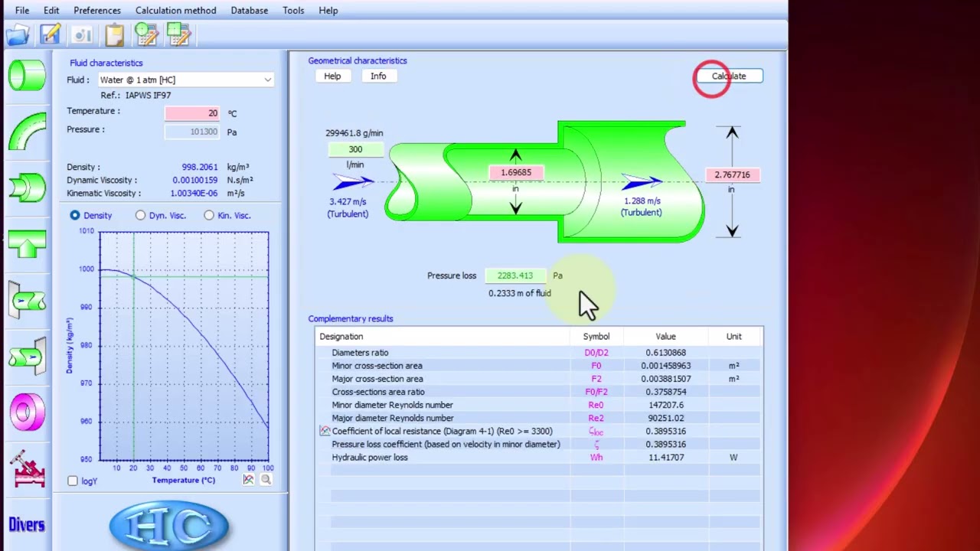Open the Tools menu

point(293,10)
